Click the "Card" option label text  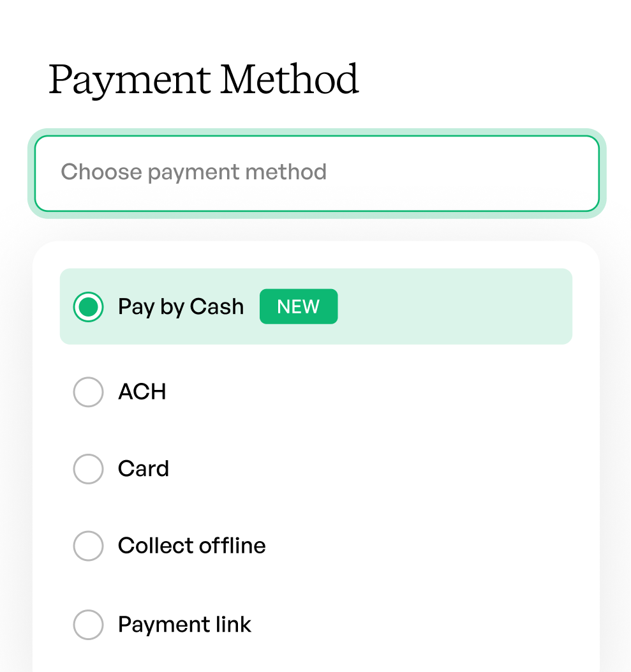144,469
